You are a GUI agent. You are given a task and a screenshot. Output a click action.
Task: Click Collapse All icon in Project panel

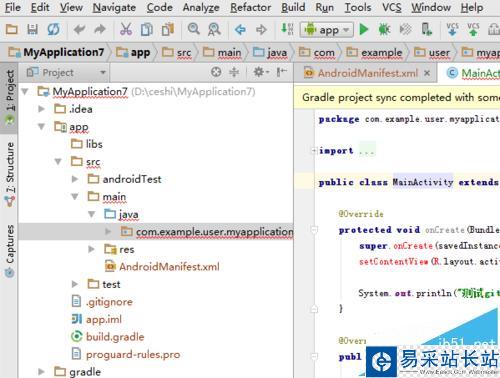(x=234, y=72)
